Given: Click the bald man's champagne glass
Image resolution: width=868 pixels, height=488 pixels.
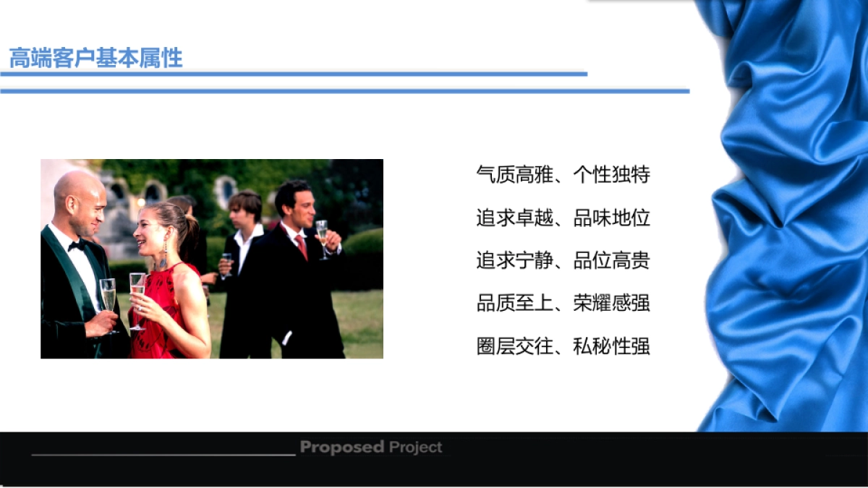Looking at the screenshot, I should (x=109, y=295).
